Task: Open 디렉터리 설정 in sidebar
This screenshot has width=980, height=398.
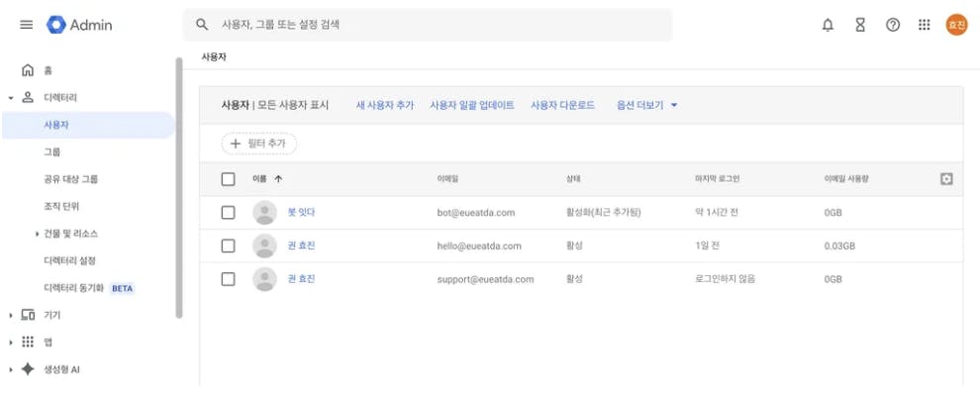Action: click(x=69, y=260)
